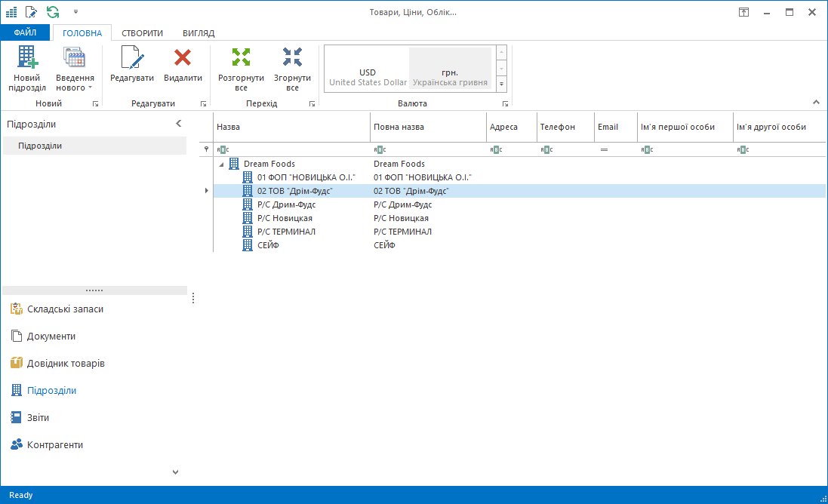This screenshot has height=504, width=828.
Task: Click building icon beside Р/С Новицкая
Action: click(x=247, y=218)
